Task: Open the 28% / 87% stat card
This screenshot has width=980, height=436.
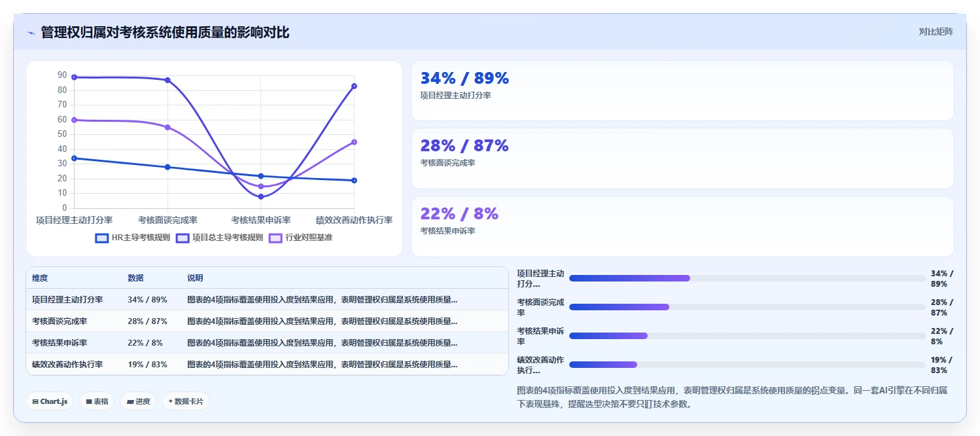Action: tap(682, 158)
